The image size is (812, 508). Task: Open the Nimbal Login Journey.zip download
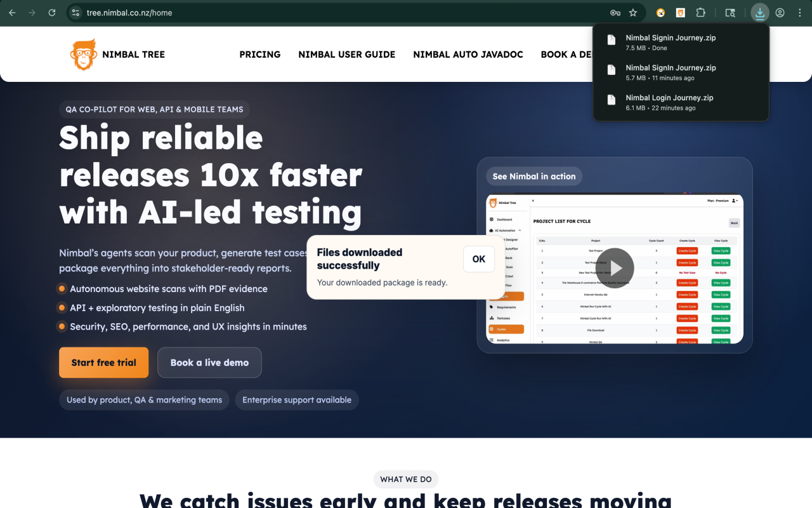tap(681, 102)
